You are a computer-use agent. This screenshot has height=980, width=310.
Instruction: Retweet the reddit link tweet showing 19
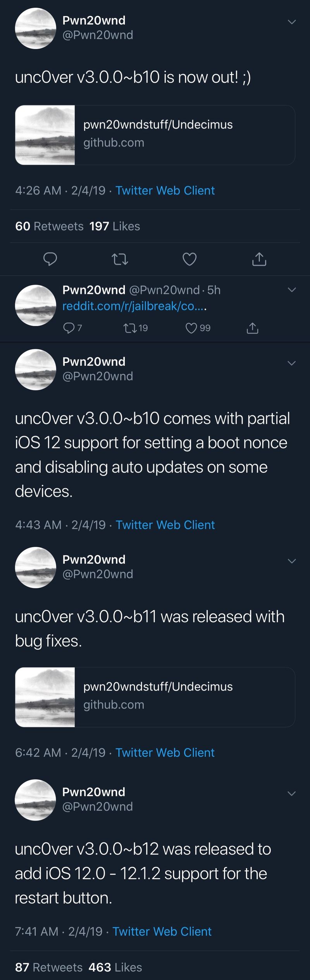pyautogui.click(x=135, y=328)
